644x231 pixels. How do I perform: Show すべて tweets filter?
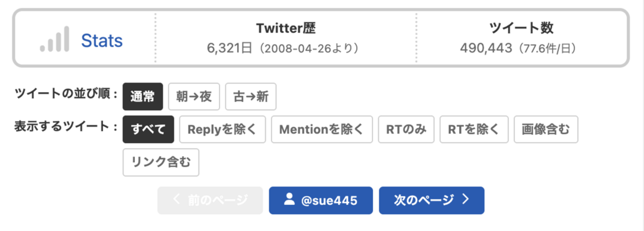(148, 129)
